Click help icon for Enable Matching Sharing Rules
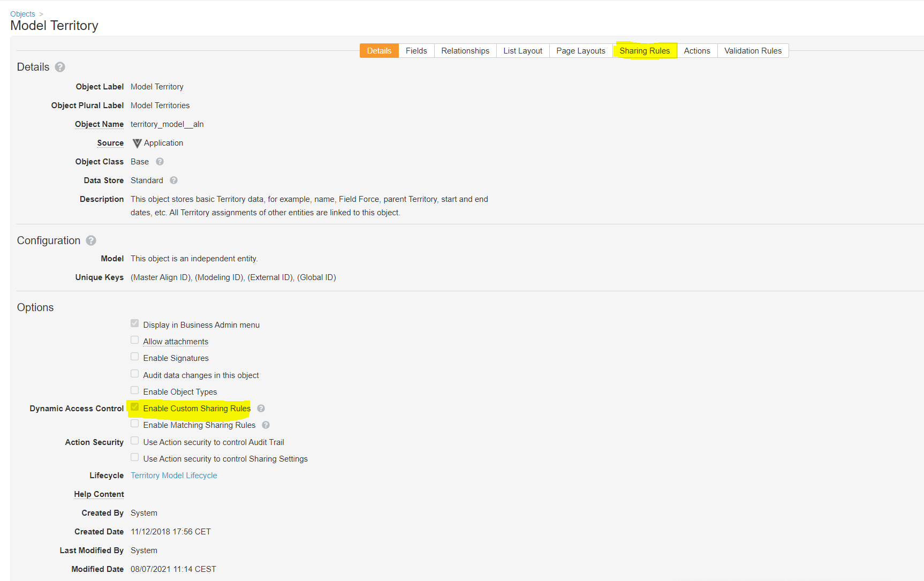The image size is (924, 581). pyautogui.click(x=266, y=425)
